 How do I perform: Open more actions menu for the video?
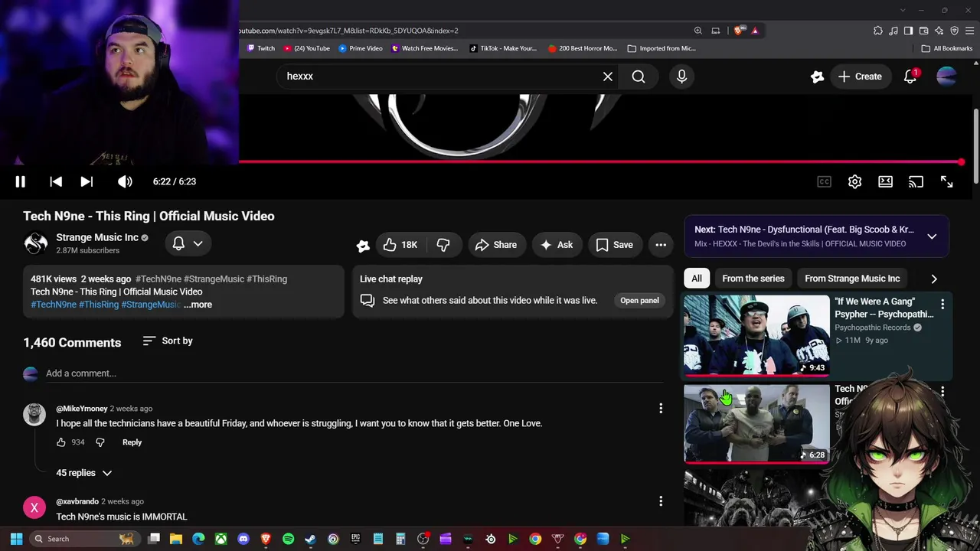(661, 245)
